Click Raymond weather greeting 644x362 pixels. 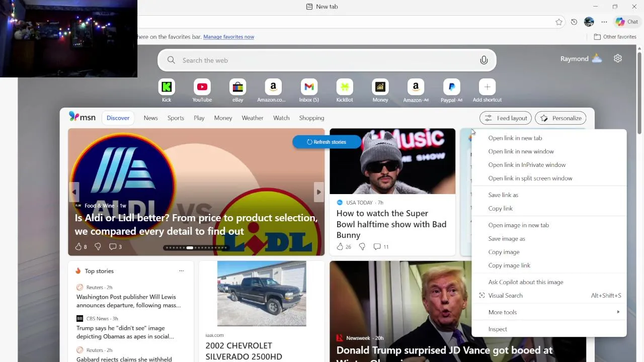pos(581,58)
